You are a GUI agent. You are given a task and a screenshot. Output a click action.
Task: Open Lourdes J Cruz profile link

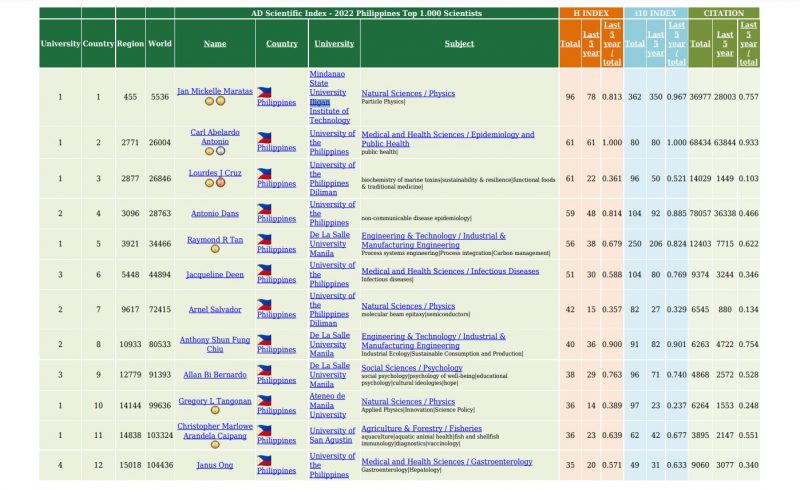215,173
